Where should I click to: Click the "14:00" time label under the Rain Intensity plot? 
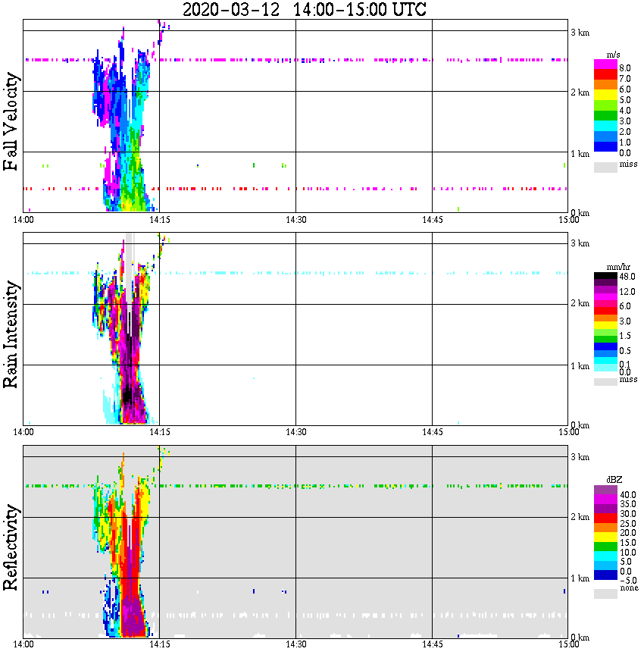tap(23, 432)
